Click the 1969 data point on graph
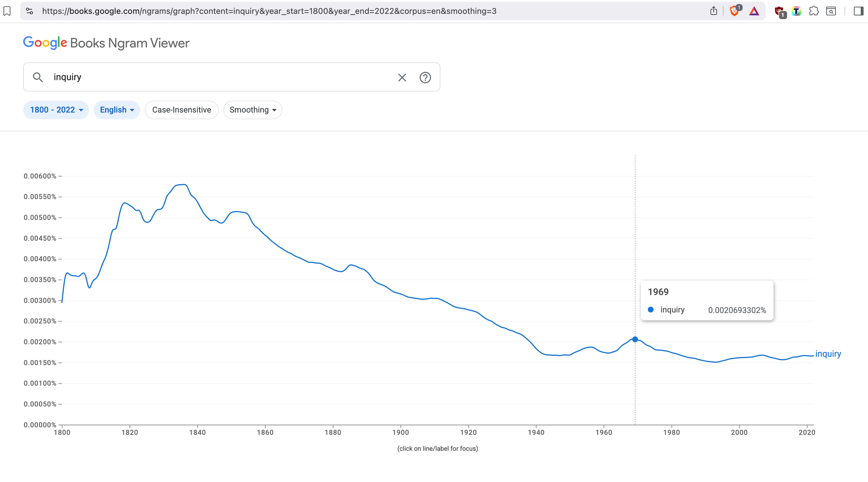Viewport: 868px width, 482px height. [635, 339]
